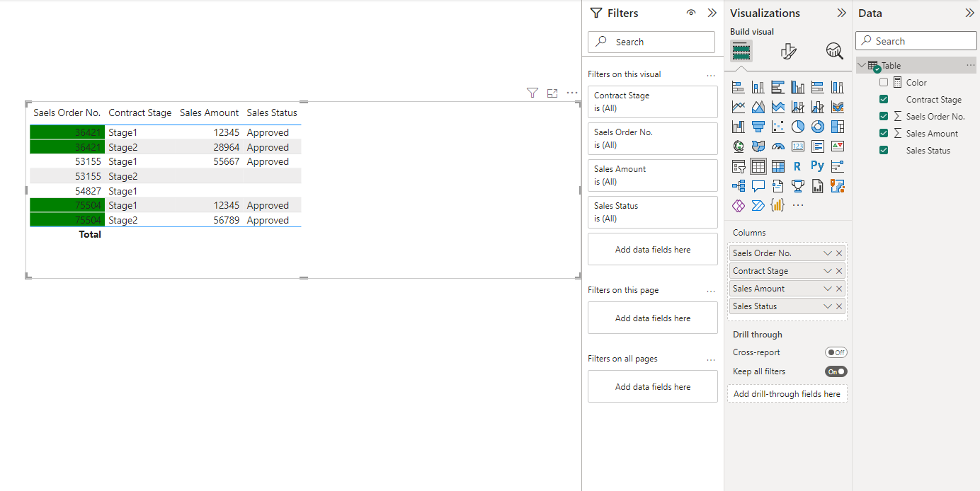The image size is (980, 491).
Task: Uncheck the Saels Order No. field checkbox
Action: click(884, 117)
